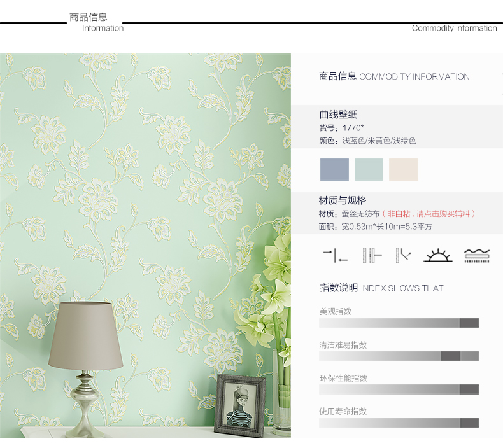Click the peelable strip icon
The height and width of the screenshot is (448, 503).
pyautogui.click(x=403, y=255)
